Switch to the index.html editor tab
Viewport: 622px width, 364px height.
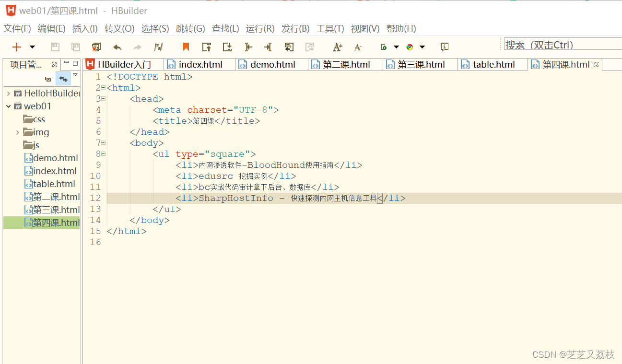pos(200,64)
